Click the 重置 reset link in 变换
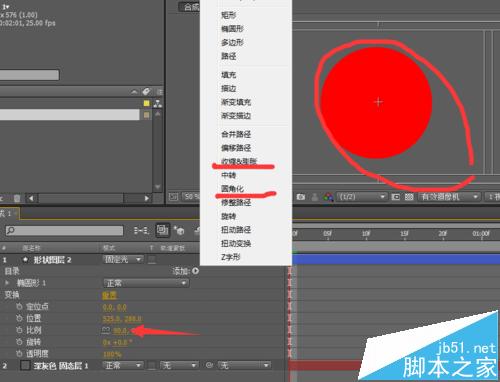Image resolution: width=500 pixels, height=382 pixels. 109,295
